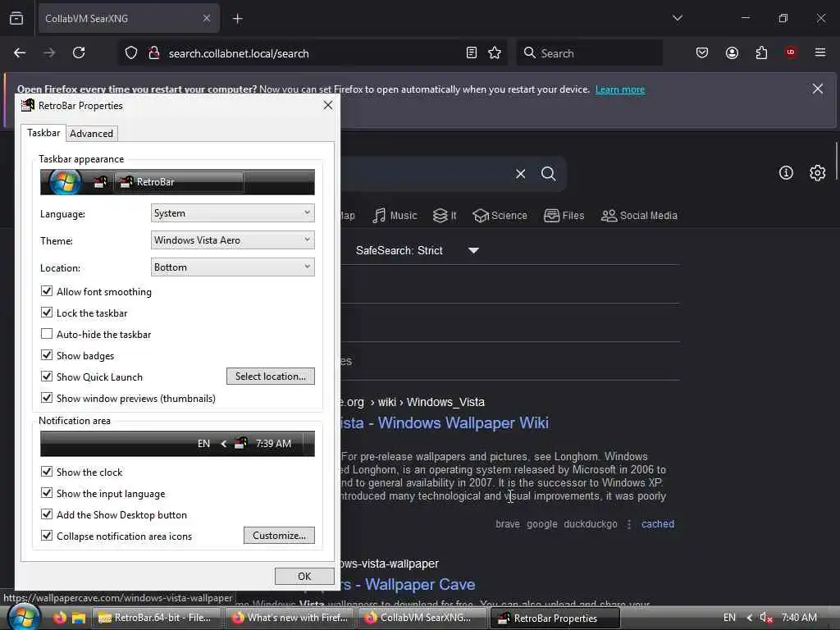840x630 pixels.
Task: Open the uBlock Origin extension icon
Action: tap(791, 52)
